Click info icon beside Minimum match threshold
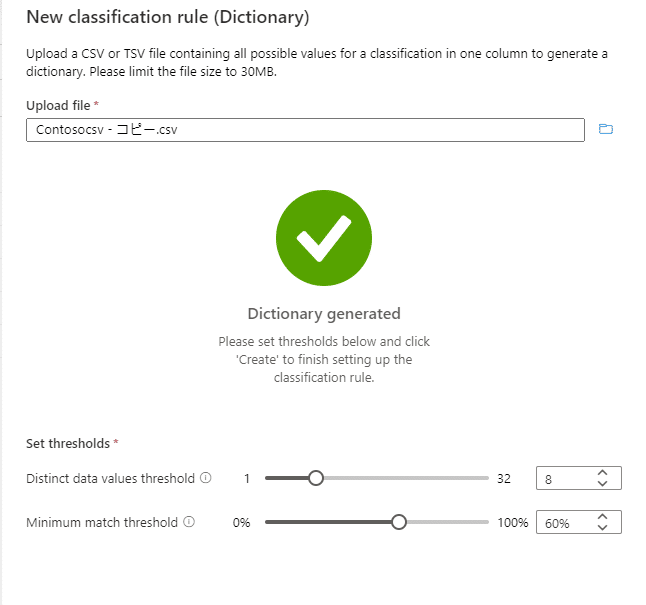 click(x=189, y=522)
